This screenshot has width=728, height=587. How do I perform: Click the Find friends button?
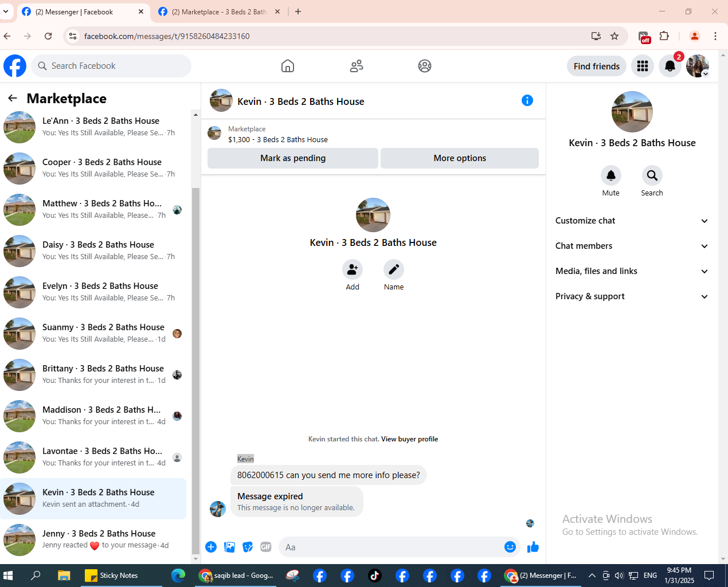click(596, 66)
